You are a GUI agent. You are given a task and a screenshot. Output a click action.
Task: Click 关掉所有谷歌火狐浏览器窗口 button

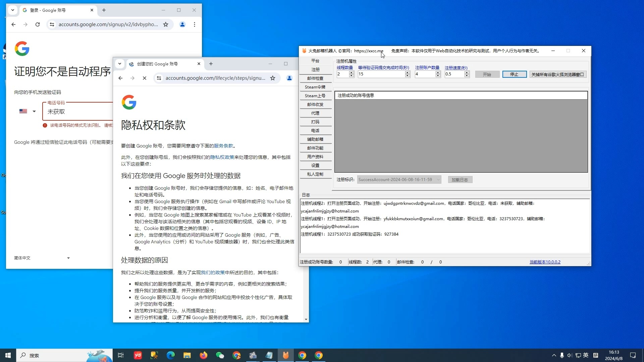pos(558,74)
